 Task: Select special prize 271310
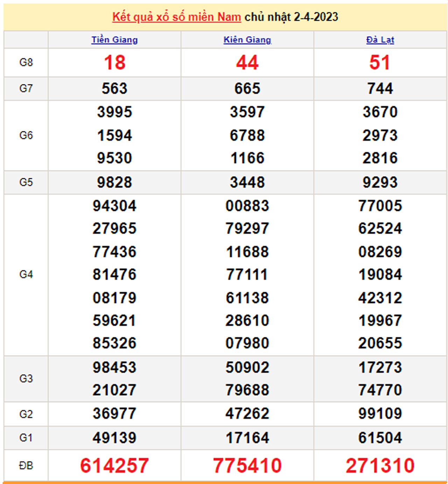[x=380, y=465]
